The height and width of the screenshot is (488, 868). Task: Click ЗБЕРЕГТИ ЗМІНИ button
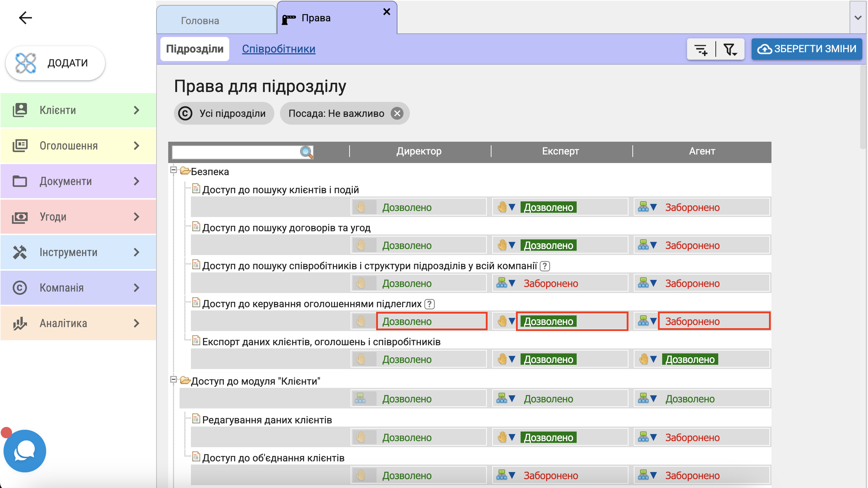click(807, 49)
